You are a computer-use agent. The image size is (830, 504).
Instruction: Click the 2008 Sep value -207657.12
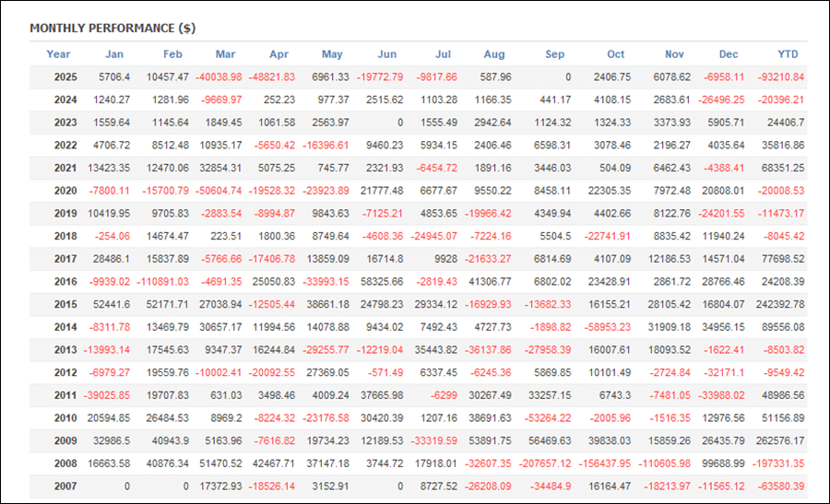pyautogui.click(x=540, y=463)
